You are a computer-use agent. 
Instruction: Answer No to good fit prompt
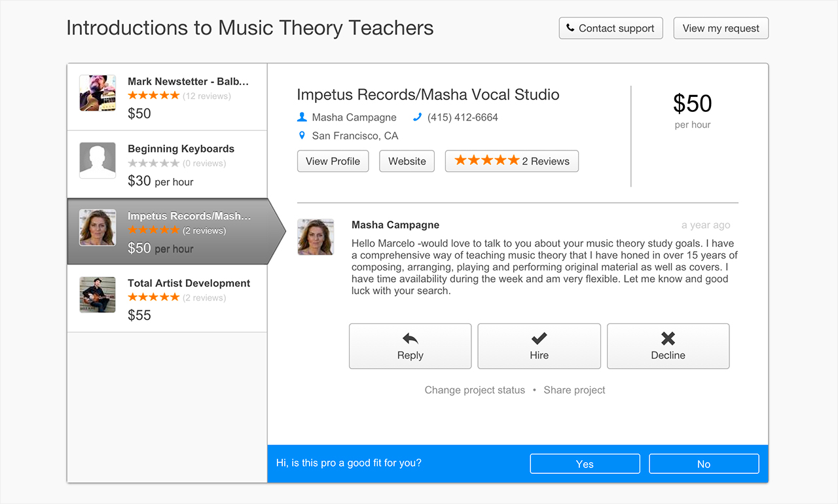[x=704, y=464]
